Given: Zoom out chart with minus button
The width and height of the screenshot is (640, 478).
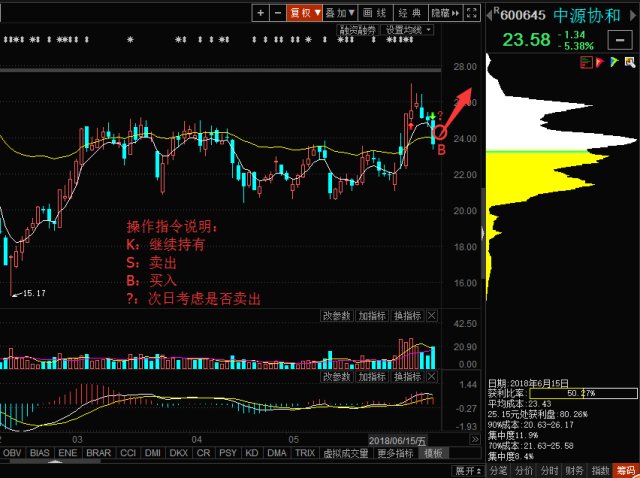Looking at the screenshot, I should point(278,13).
